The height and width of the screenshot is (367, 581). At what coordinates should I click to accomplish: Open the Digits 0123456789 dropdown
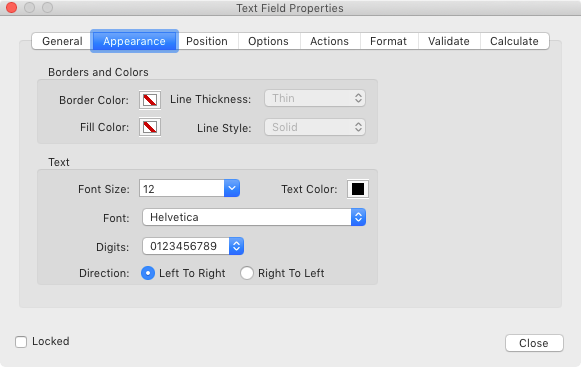(193, 246)
